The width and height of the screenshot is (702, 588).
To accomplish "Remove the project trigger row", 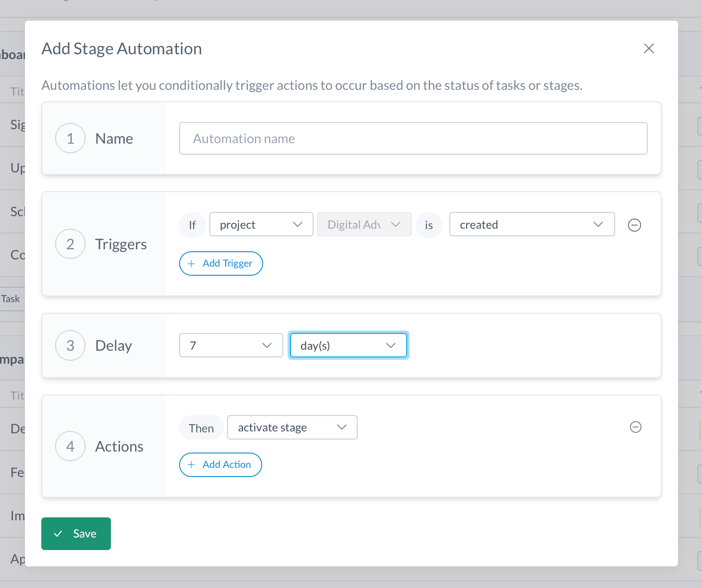I will click(634, 225).
